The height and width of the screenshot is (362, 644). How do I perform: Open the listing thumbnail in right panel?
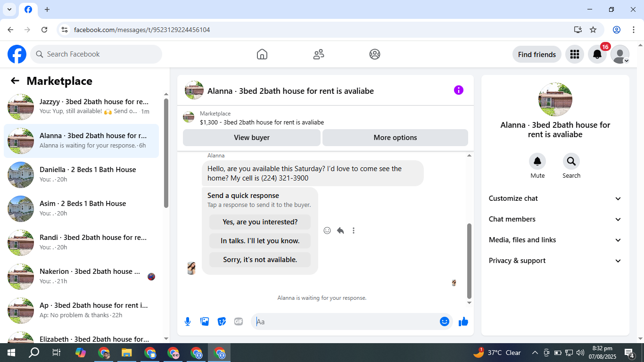[555, 99]
